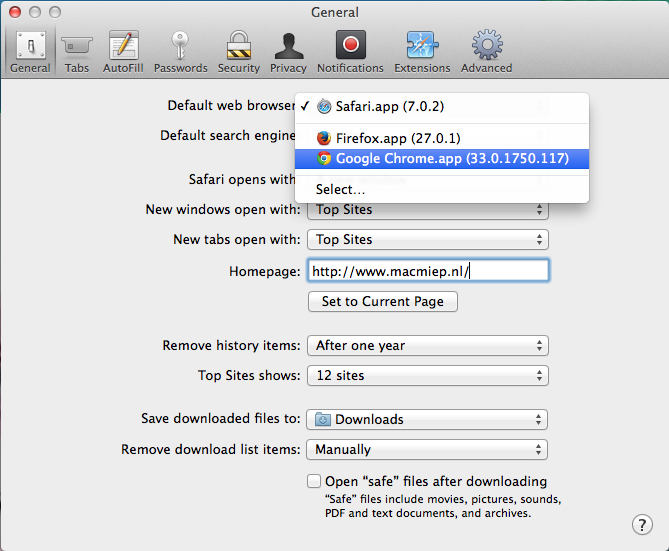669x551 pixels.
Task: Enable Open safe files after downloading
Action: (x=314, y=481)
